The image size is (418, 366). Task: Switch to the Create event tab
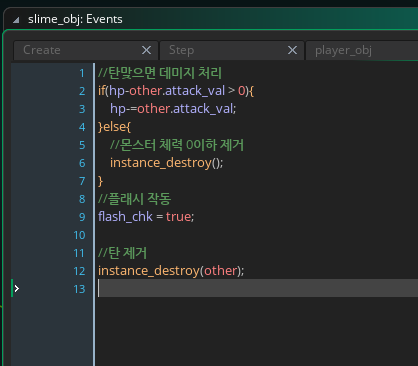tap(86, 50)
